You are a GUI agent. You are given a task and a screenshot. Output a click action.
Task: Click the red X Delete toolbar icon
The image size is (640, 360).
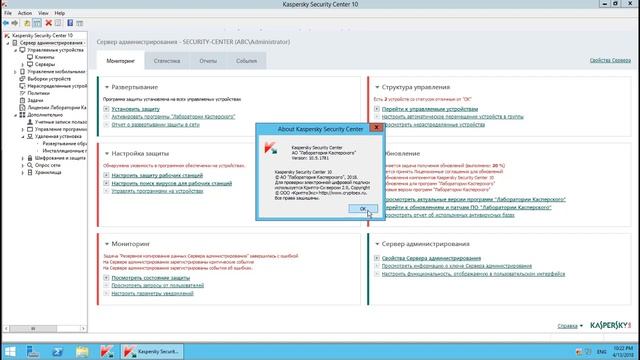coord(49,23)
